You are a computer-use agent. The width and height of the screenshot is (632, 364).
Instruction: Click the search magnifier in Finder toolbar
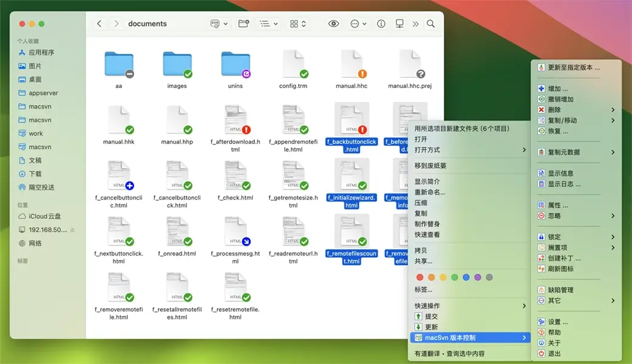pyautogui.click(x=430, y=24)
